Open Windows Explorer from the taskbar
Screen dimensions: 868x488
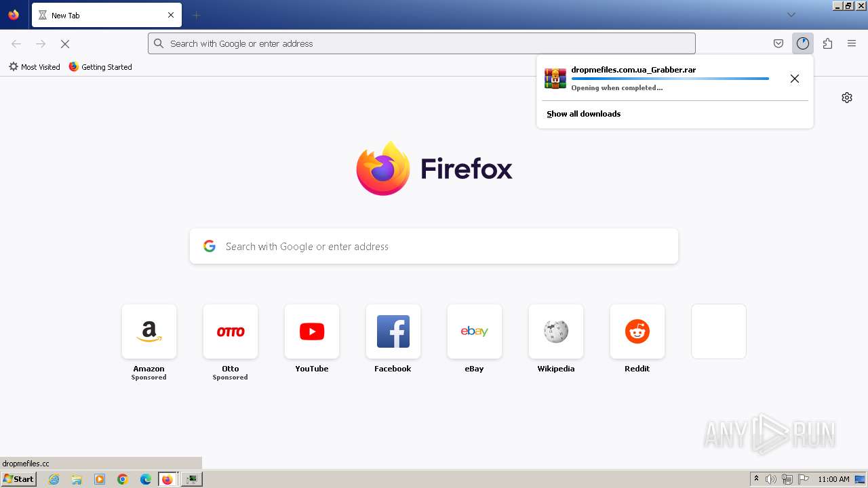coord(77,479)
